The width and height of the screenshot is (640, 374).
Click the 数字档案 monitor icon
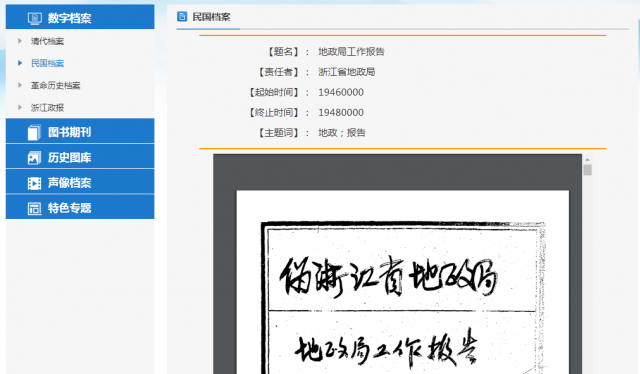tap(34, 18)
